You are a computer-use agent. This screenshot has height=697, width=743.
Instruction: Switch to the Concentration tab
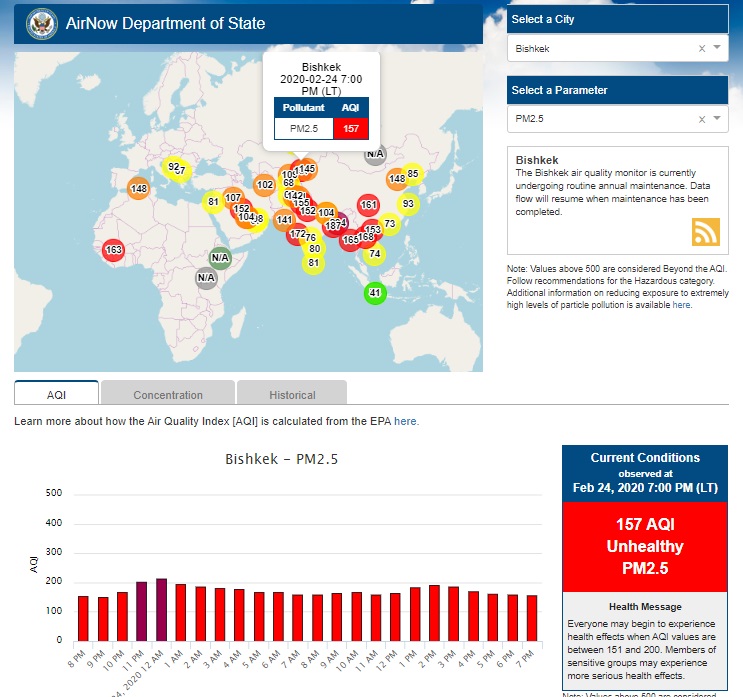pos(168,395)
